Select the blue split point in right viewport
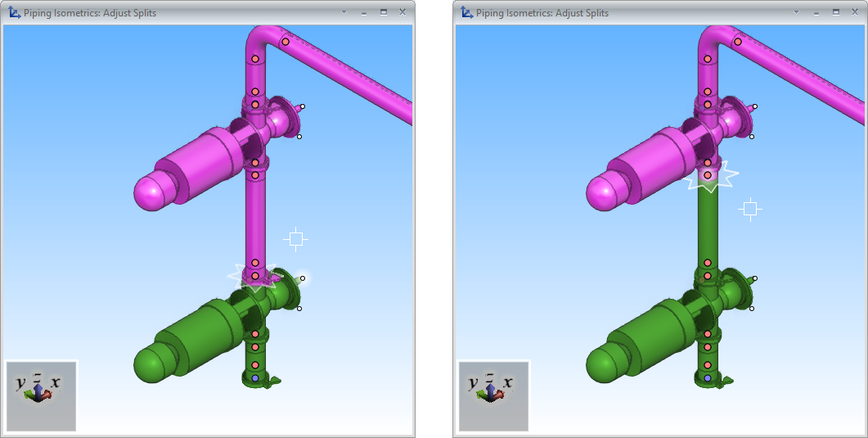 [708, 378]
